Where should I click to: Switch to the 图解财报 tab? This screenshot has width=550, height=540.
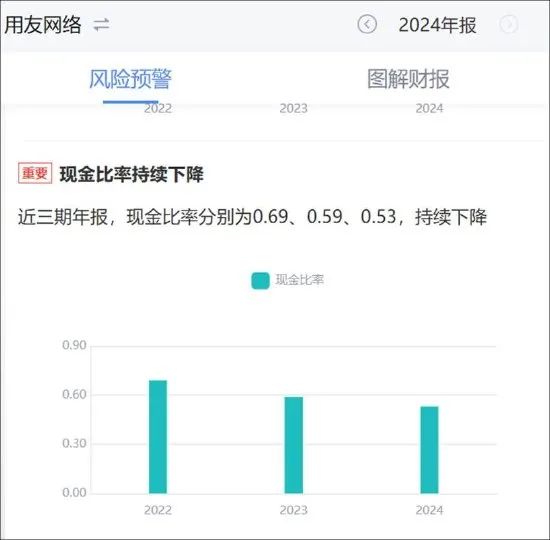[408, 79]
